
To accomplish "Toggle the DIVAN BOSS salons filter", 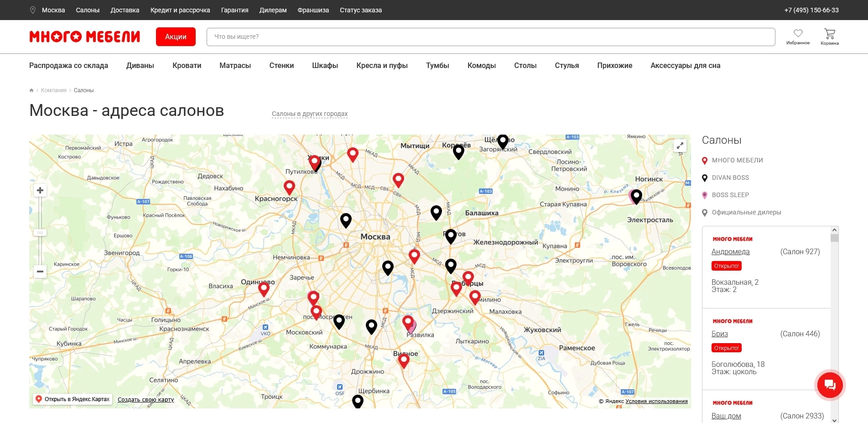I will click(730, 178).
